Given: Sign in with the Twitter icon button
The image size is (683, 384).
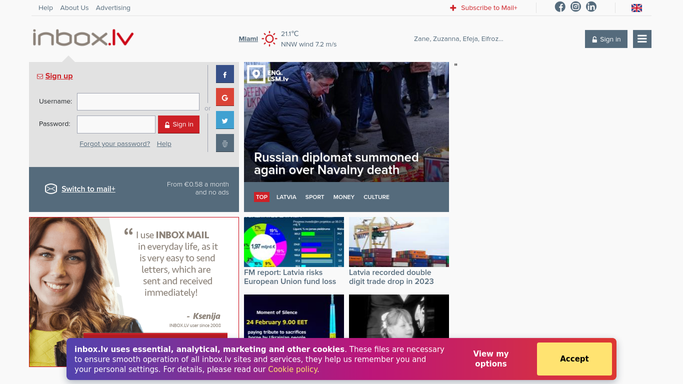Looking at the screenshot, I should 225,121.
